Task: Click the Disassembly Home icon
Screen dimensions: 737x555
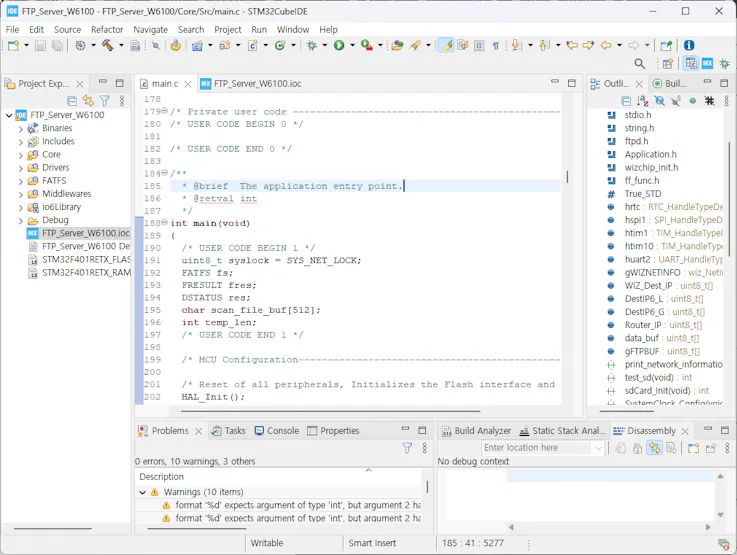Action: [x=637, y=448]
